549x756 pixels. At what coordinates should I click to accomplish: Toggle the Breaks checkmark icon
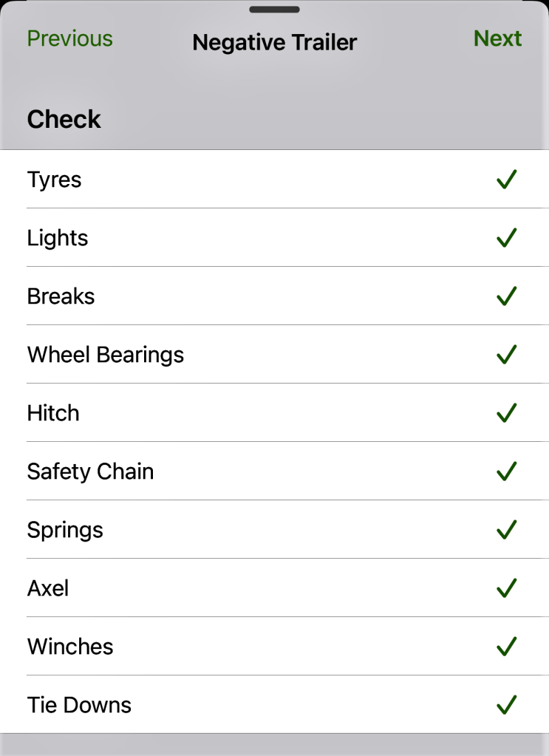tap(506, 296)
